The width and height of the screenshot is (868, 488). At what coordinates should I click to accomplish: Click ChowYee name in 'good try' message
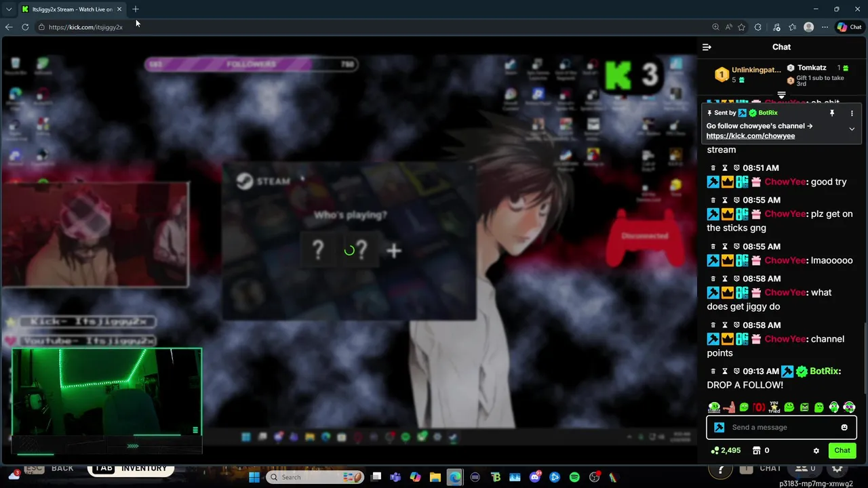coord(785,182)
